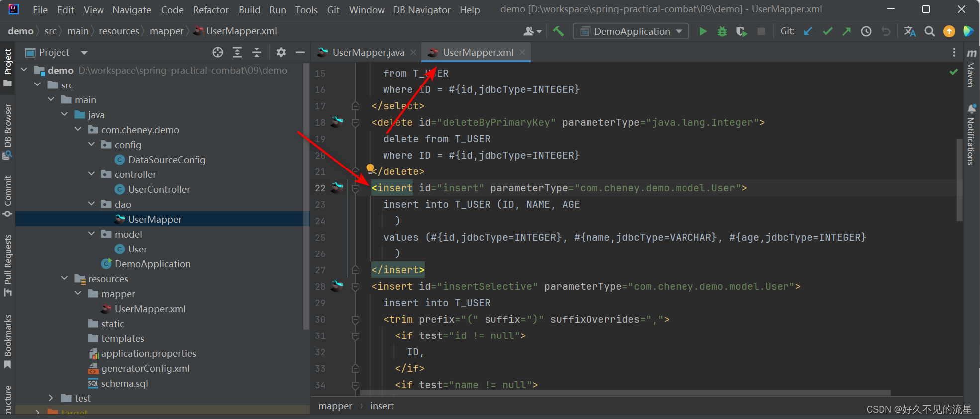Open the Refactor menu
Viewport: 980px width, 419px height.
click(211, 10)
